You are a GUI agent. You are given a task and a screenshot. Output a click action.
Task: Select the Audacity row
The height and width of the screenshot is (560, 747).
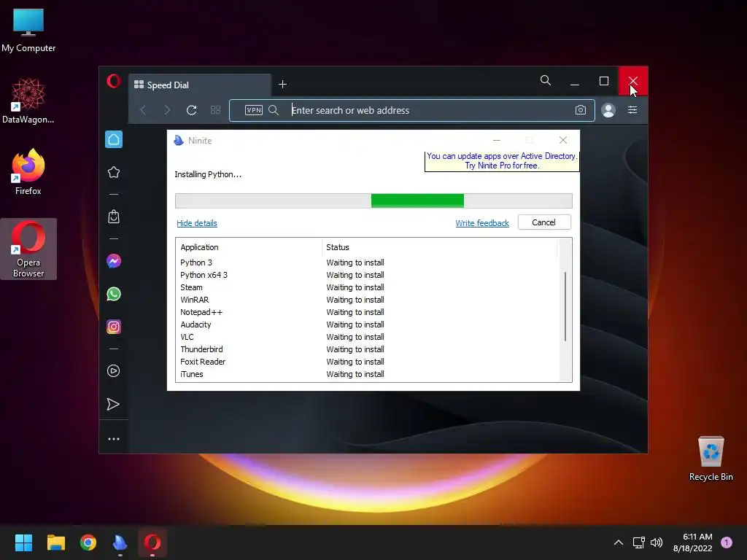tap(367, 324)
